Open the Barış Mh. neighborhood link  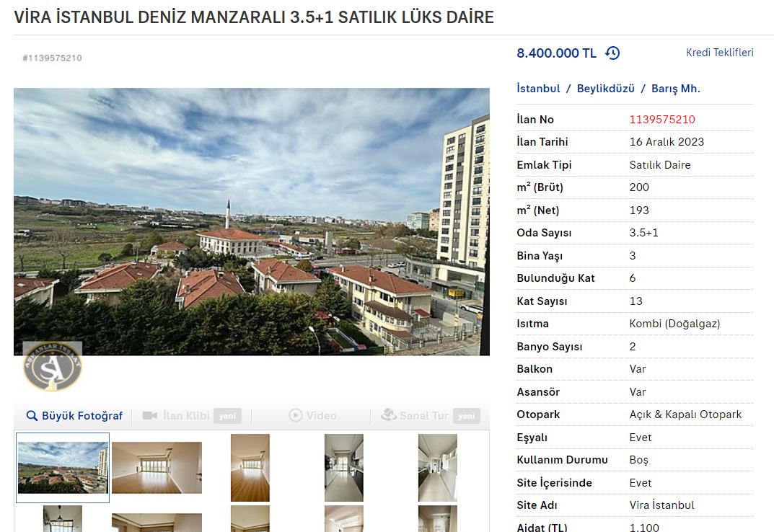(676, 89)
